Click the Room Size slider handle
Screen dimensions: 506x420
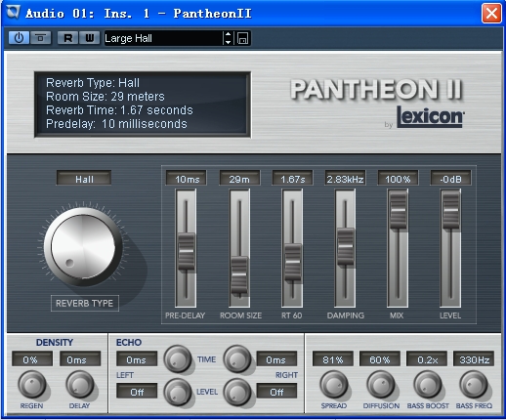(239, 275)
